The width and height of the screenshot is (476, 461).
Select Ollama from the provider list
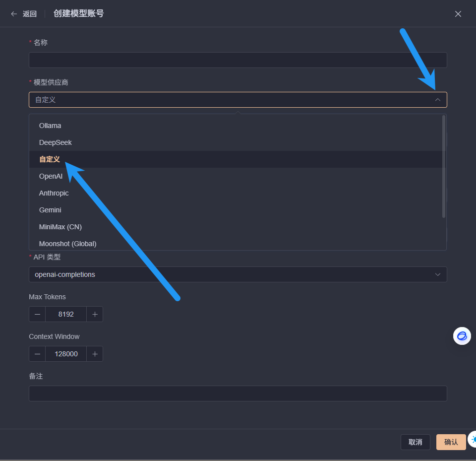[50, 126]
